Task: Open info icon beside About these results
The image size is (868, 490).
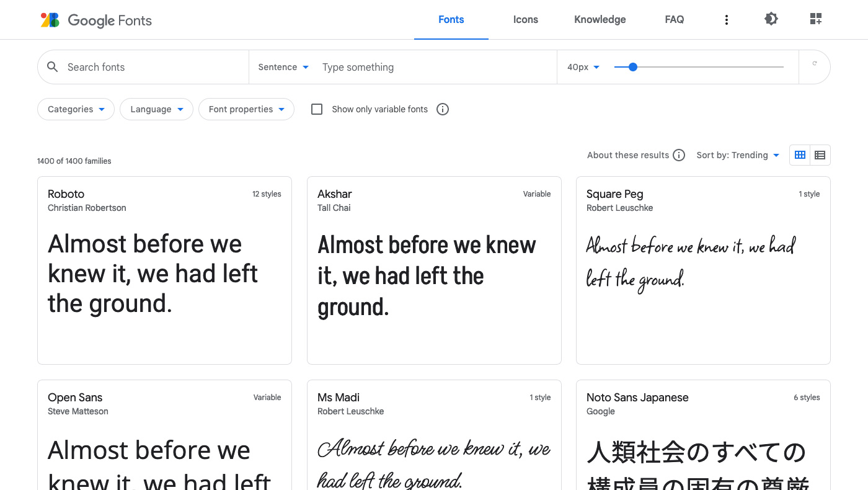Action: (679, 155)
